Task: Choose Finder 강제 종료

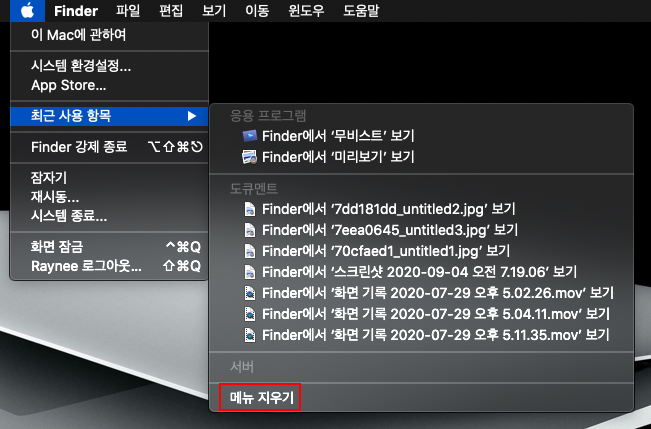Action: [109, 147]
